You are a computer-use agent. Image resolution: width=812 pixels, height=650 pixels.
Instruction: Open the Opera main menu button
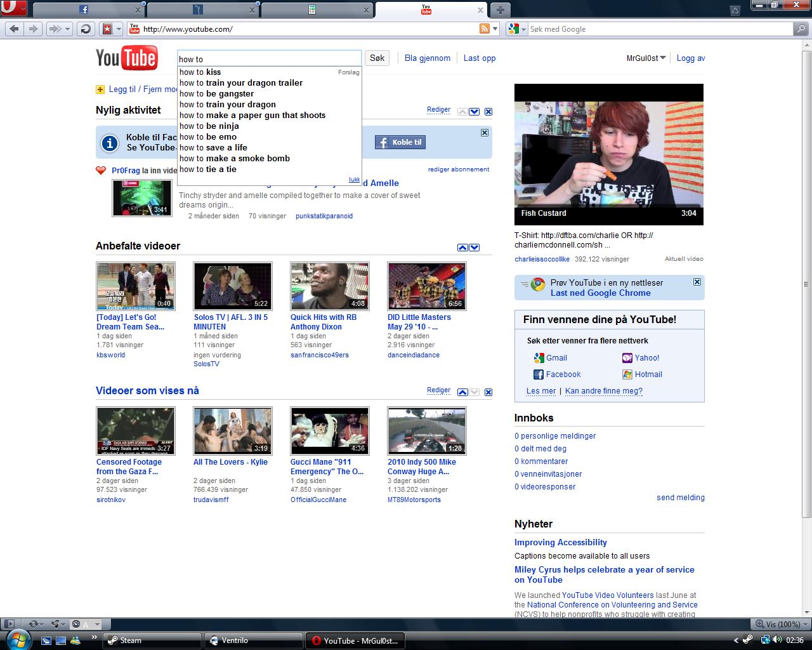(x=13, y=8)
